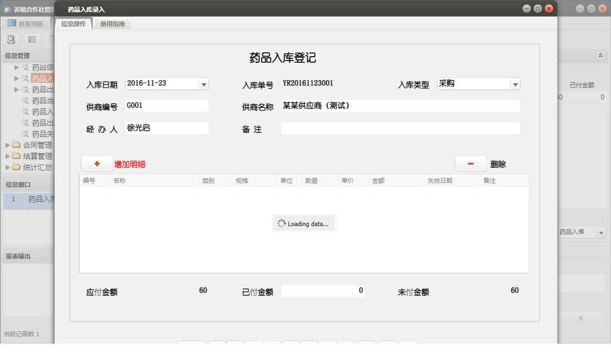Click the 备注 input field

coord(400,128)
